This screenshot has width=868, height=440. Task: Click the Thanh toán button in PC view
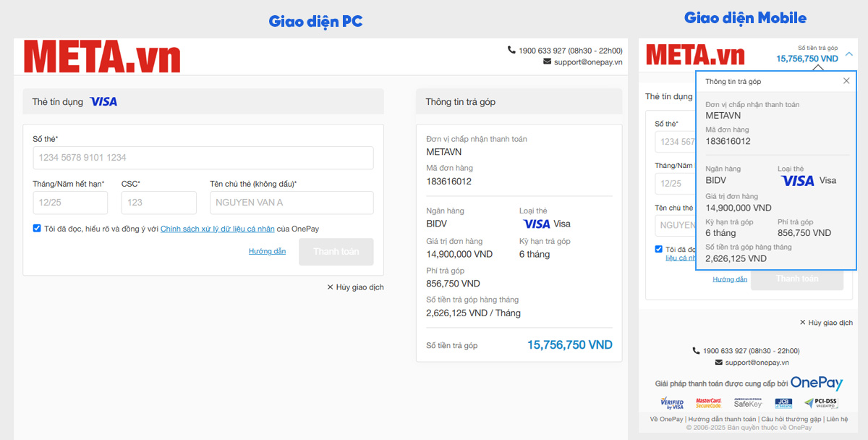[336, 252]
